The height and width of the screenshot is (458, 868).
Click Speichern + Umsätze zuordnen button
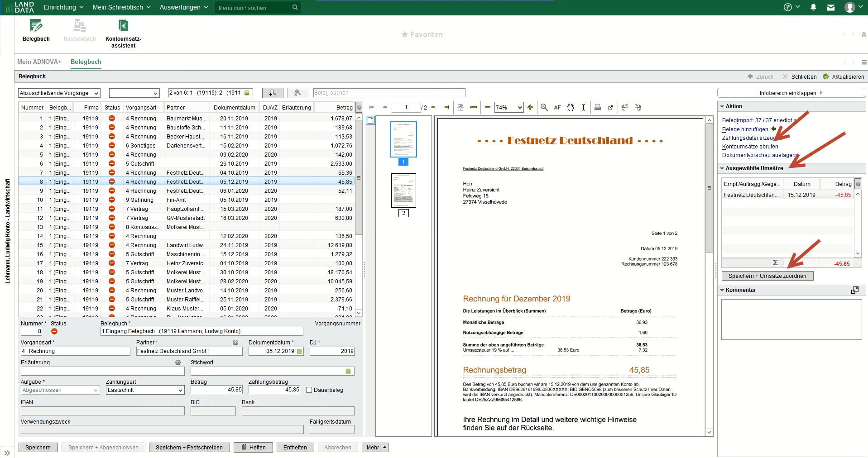pos(767,276)
